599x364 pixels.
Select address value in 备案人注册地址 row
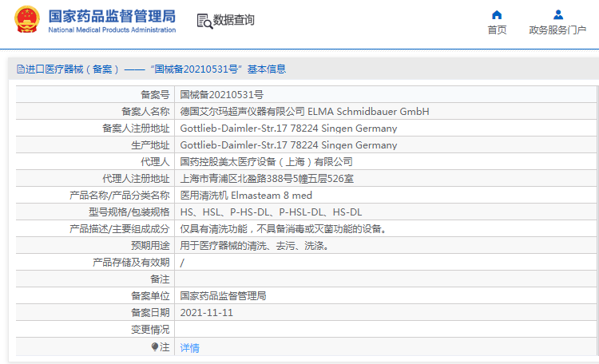tap(288, 129)
